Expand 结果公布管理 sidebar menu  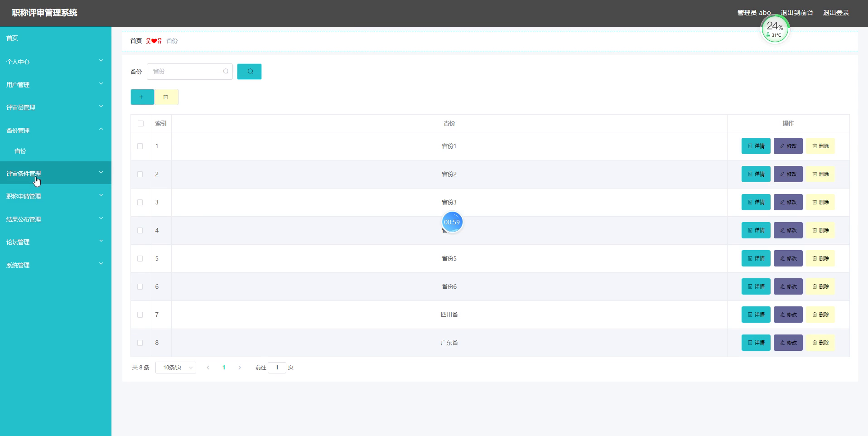(55, 219)
